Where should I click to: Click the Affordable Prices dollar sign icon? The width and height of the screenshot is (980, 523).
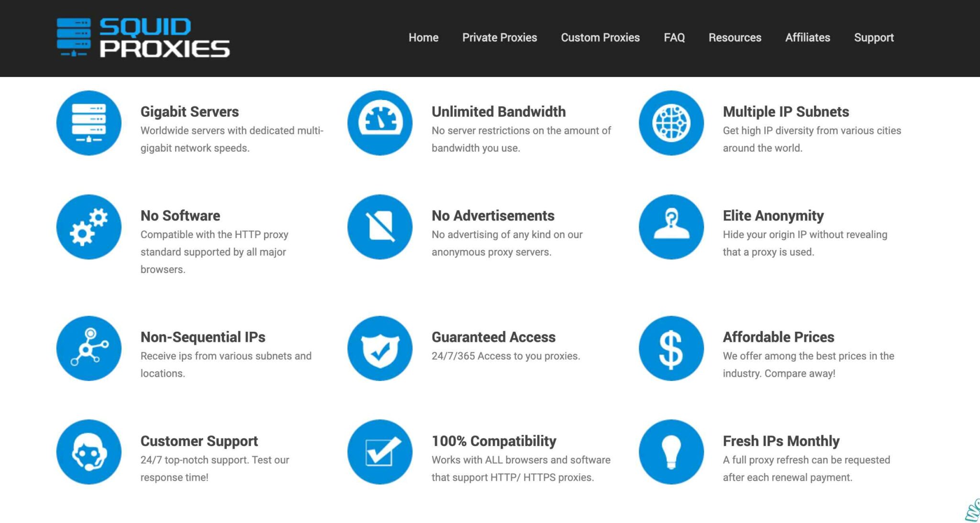671,348
